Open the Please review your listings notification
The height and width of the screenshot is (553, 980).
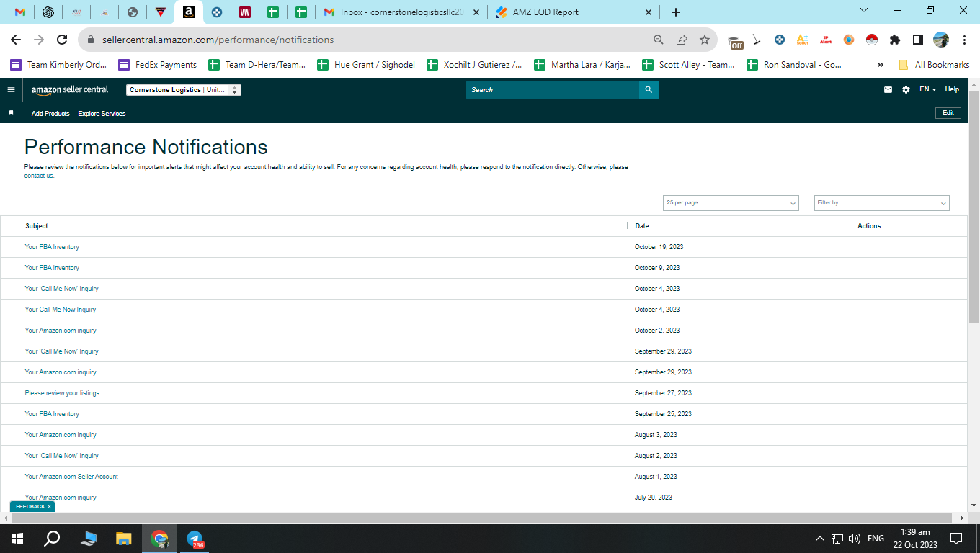pos(62,393)
